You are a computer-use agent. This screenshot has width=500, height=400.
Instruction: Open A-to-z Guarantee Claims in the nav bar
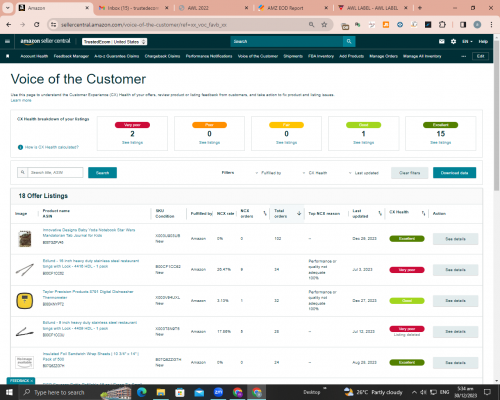[117, 56]
